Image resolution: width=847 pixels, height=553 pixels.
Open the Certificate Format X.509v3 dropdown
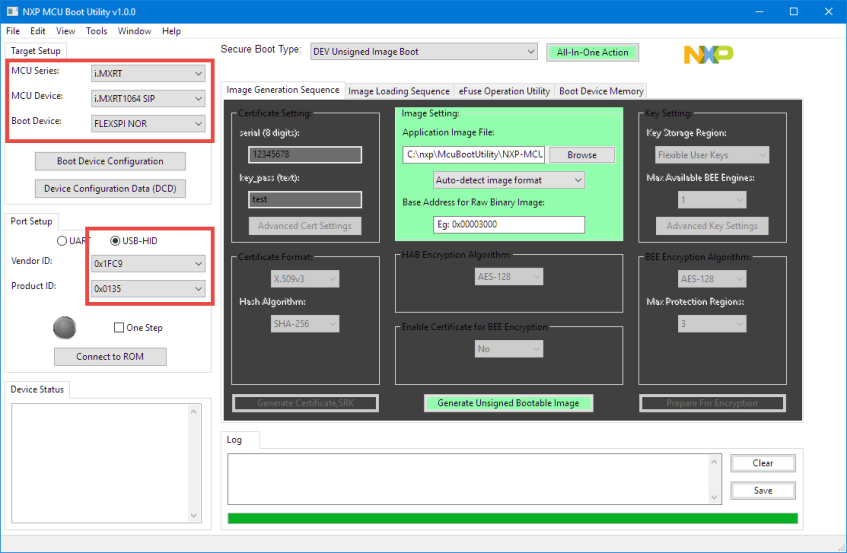click(x=305, y=279)
